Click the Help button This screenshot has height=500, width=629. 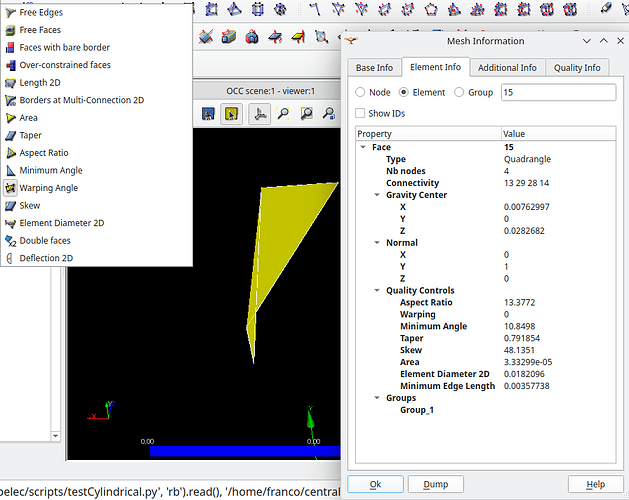[x=595, y=484]
